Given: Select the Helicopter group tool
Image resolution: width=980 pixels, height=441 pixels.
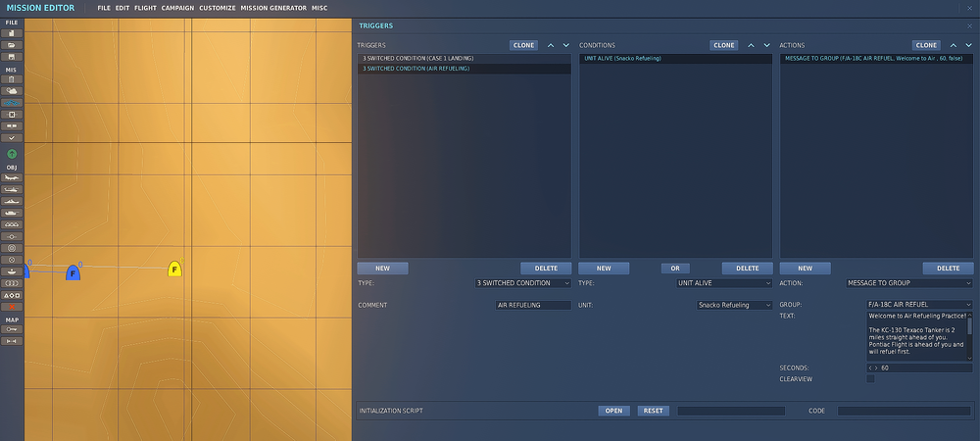Looking at the screenshot, I should coord(12,190).
